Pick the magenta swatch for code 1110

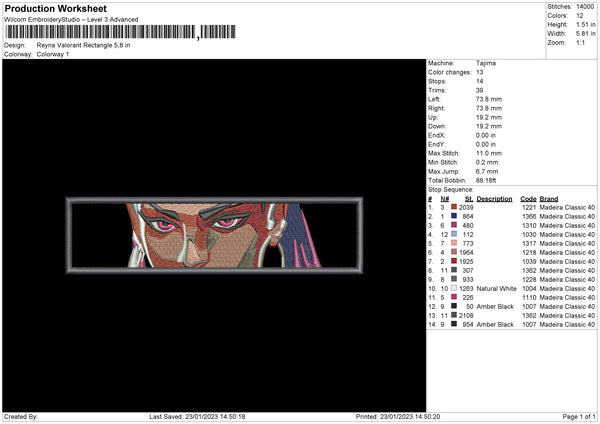454,297
